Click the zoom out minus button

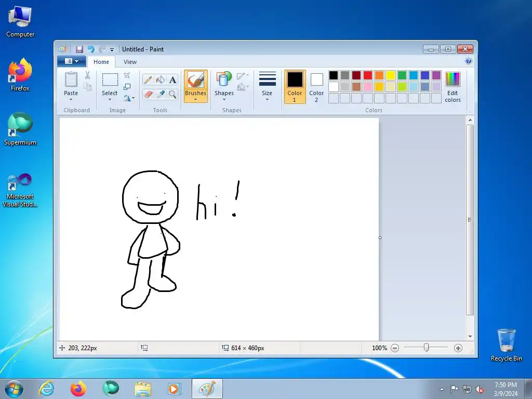pyautogui.click(x=395, y=348)
